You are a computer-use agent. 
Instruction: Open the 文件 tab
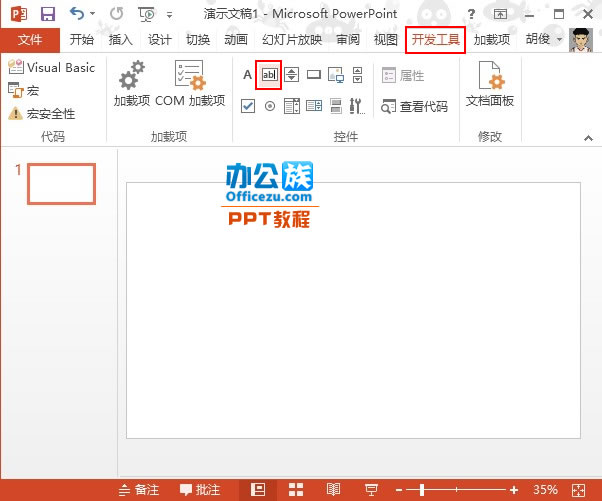click(30, 40)
